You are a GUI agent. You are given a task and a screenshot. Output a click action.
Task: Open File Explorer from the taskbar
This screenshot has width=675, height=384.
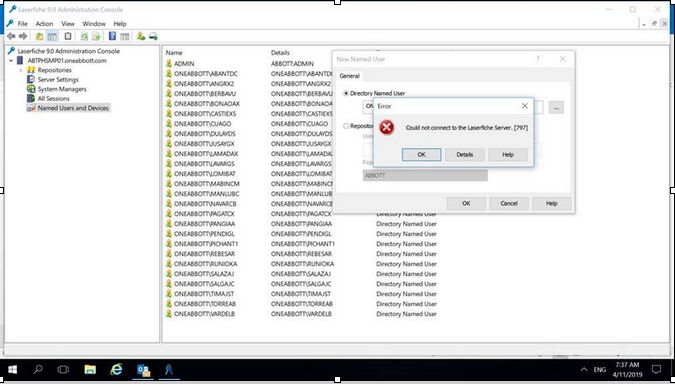(90, 369)
